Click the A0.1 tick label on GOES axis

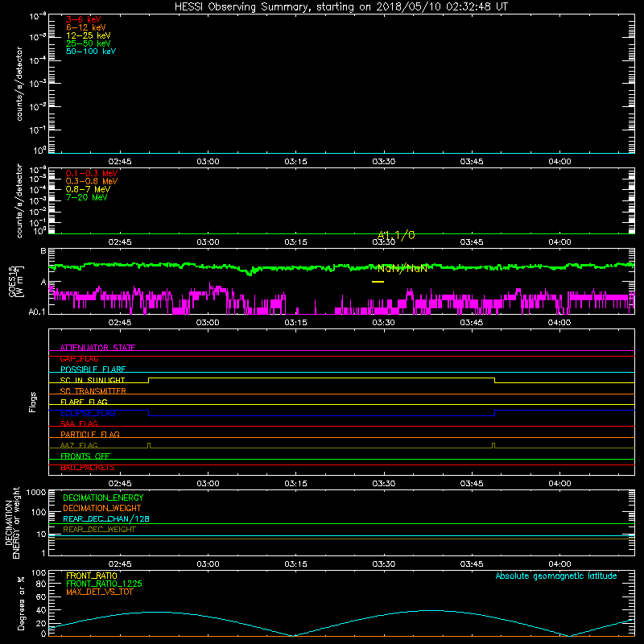pos(37,312)
